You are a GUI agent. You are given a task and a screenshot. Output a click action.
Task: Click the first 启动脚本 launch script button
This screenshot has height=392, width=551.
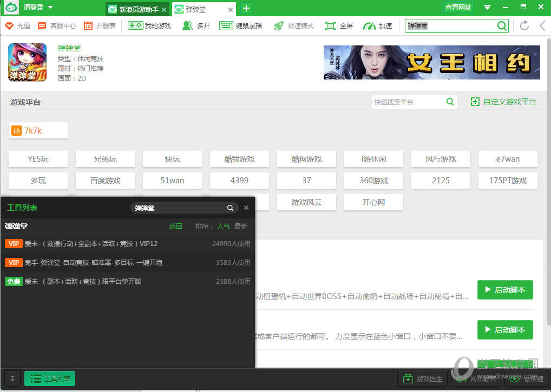point(504,290)
